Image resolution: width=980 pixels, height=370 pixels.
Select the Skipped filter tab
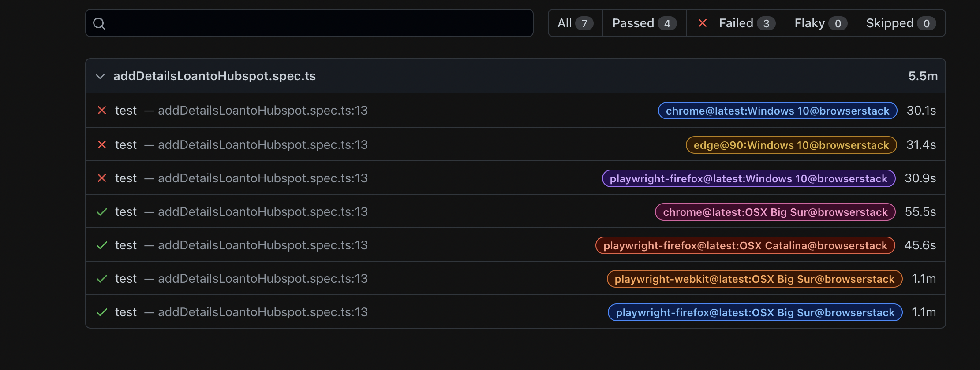[x=901, y=23]
